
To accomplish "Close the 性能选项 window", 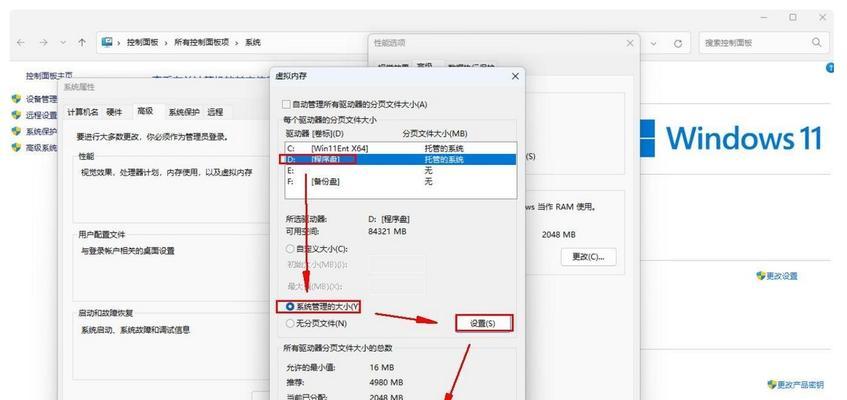I will (630, 43).
